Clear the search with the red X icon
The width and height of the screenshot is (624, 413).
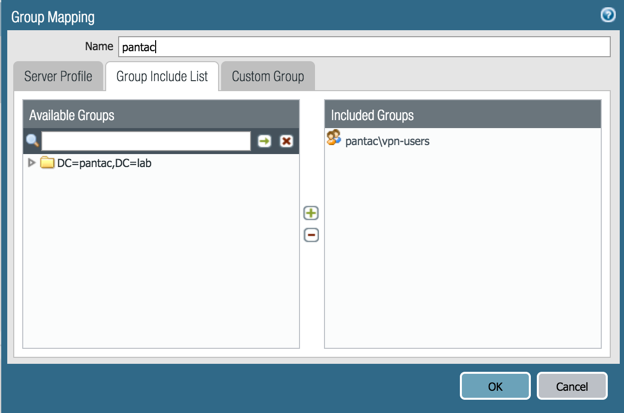pyautogui.click(x=286, y=141)
